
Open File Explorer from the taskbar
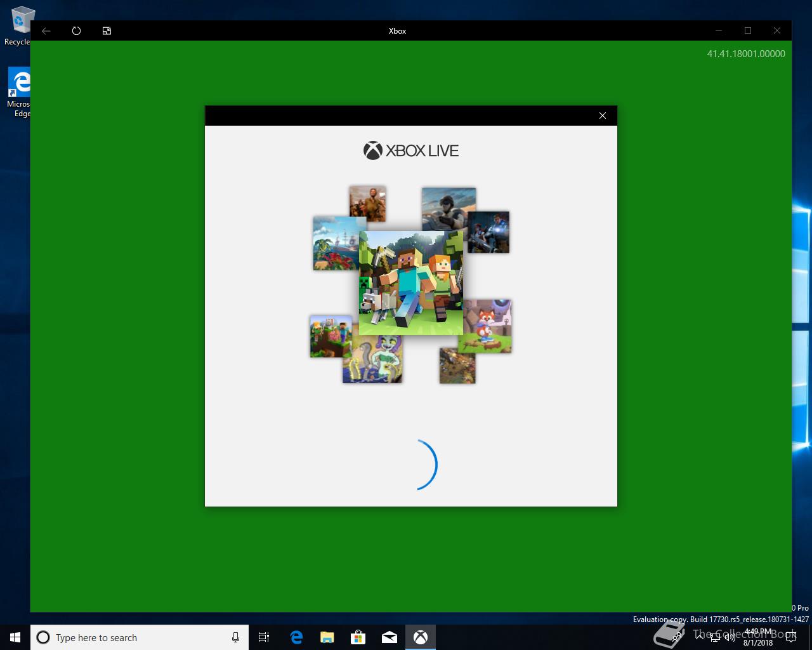click(x=327, y=637)
